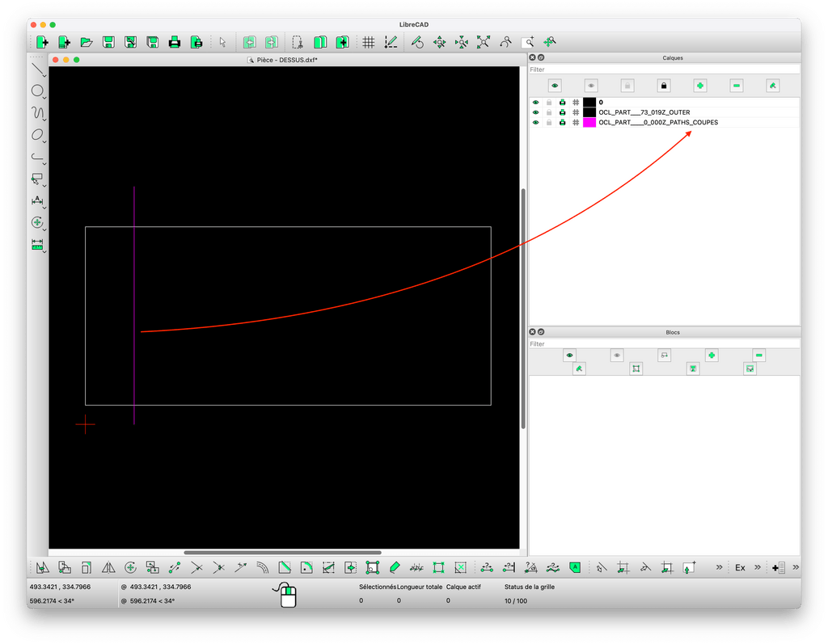The width and height of the screenshot is (828, 644).
Task: Click the Blocs Filter input field
Action: (665, 344)
